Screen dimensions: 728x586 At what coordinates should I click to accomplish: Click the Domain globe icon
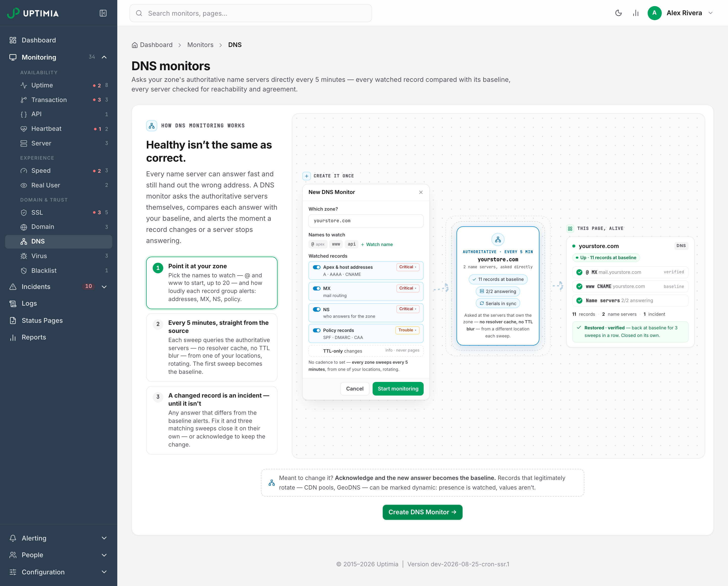click(x=24, y=227)
